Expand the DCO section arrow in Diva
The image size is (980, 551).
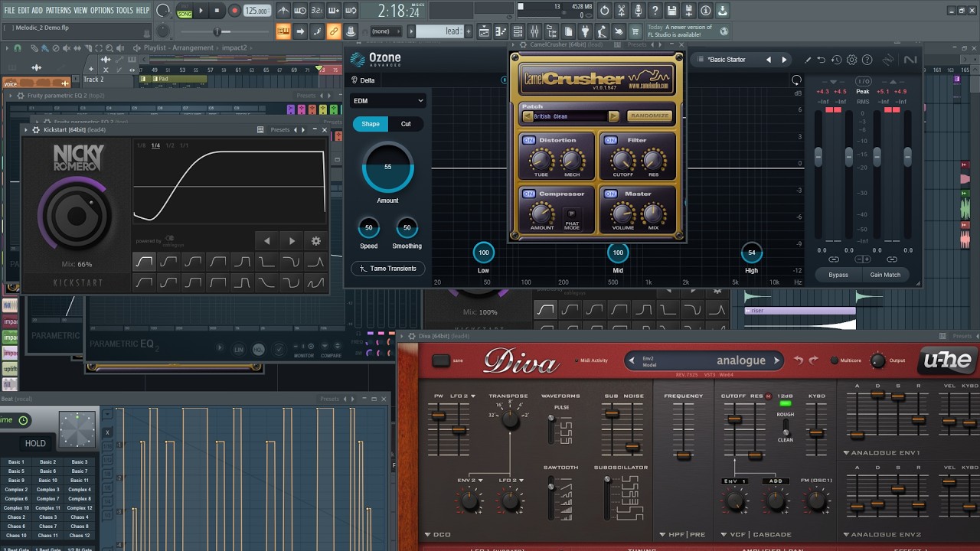(x=427, y=535)
